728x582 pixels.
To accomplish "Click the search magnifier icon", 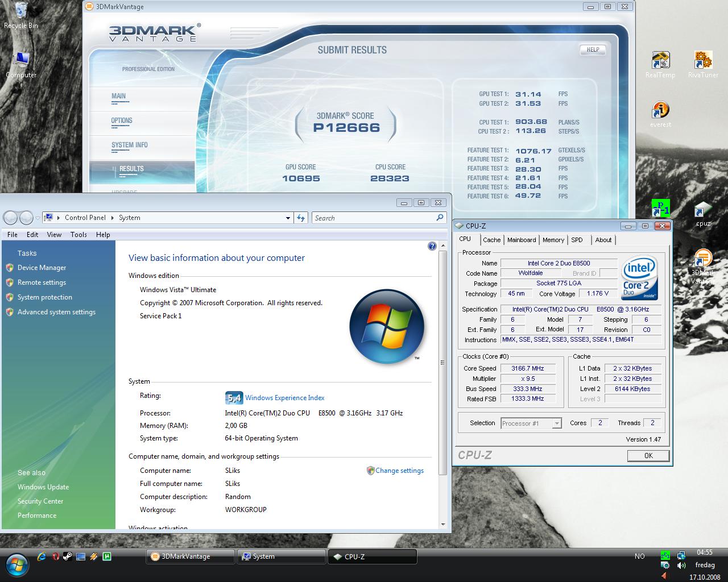I will [440, 218].
